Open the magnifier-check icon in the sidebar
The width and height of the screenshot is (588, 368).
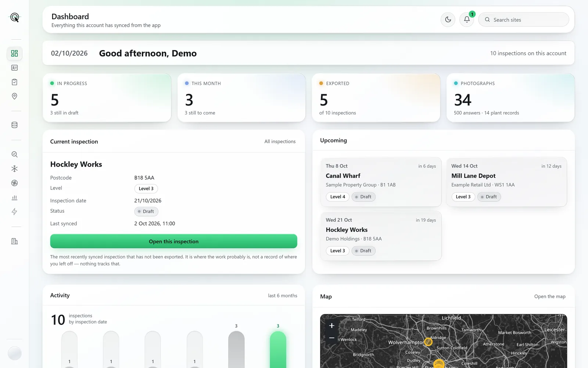coord(14,155)
